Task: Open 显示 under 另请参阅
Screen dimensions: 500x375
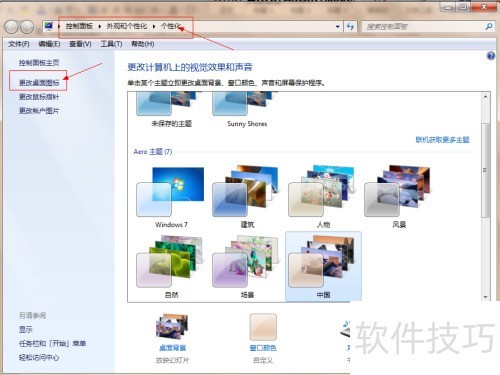Action: coord(26,330)
